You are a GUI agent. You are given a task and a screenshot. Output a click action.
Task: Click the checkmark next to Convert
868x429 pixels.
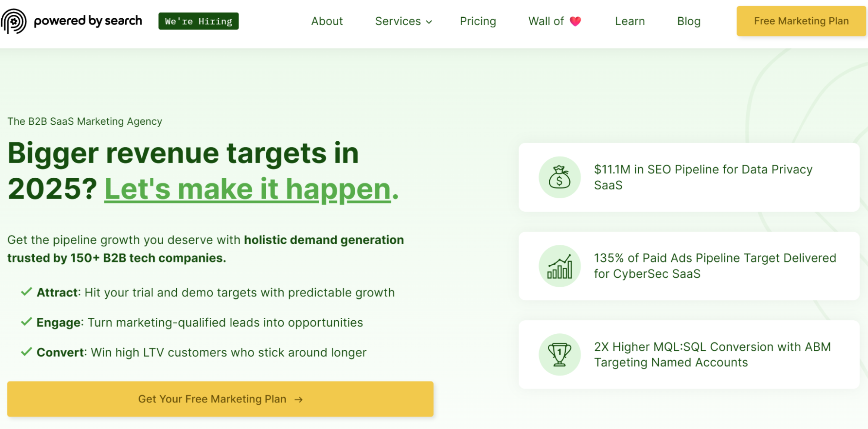pyautogui.click(x=26, y=352)
